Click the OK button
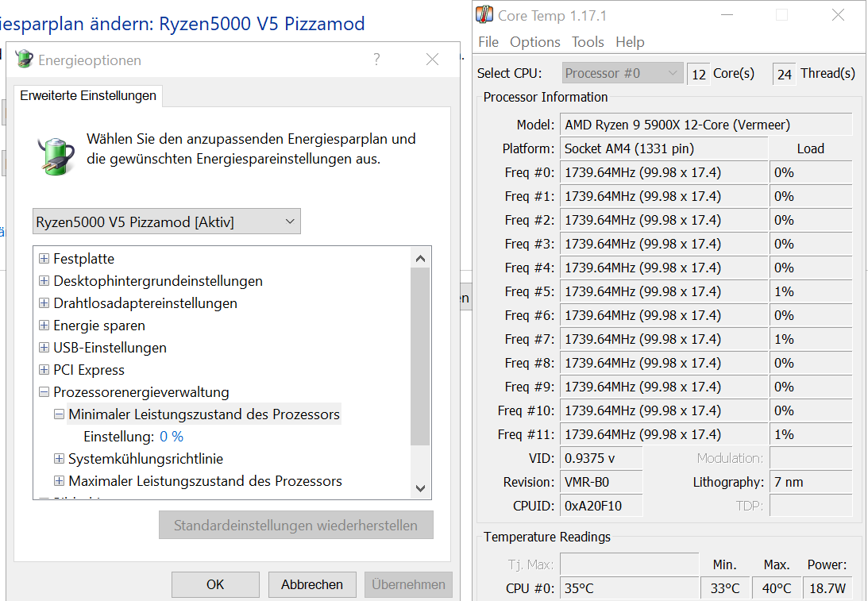This screenshot has height=601, width=868. click(x=215, y=584)
